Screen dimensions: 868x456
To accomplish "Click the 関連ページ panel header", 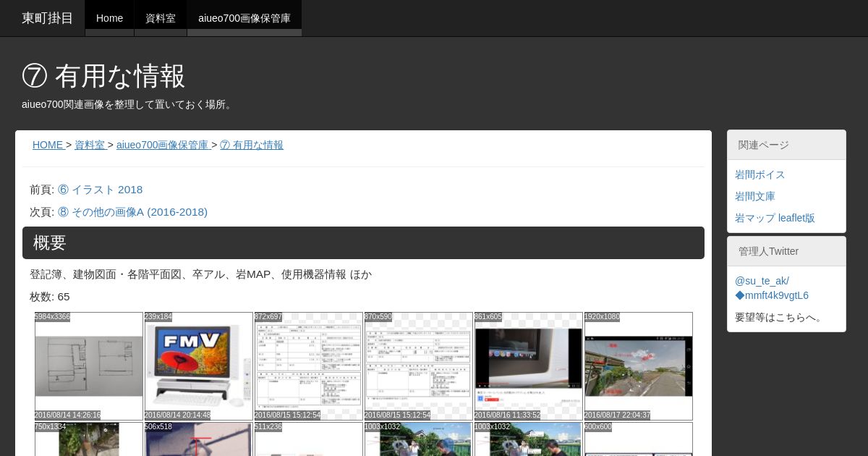I will pyautogui.click(x=786, y=145).
